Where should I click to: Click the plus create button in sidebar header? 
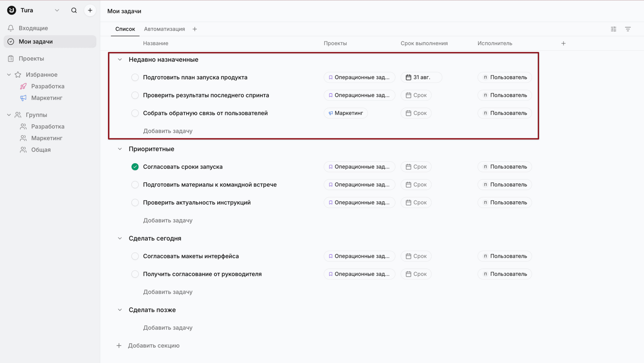point(90,10)
